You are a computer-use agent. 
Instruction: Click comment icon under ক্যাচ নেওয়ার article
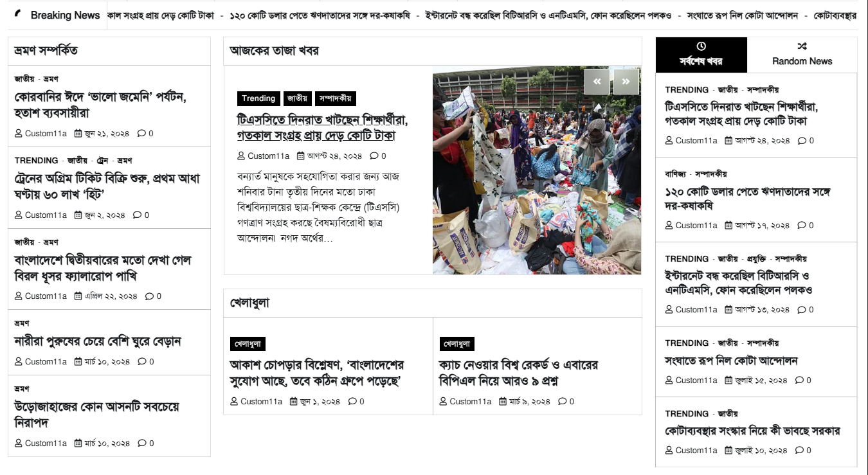[563, 402]
